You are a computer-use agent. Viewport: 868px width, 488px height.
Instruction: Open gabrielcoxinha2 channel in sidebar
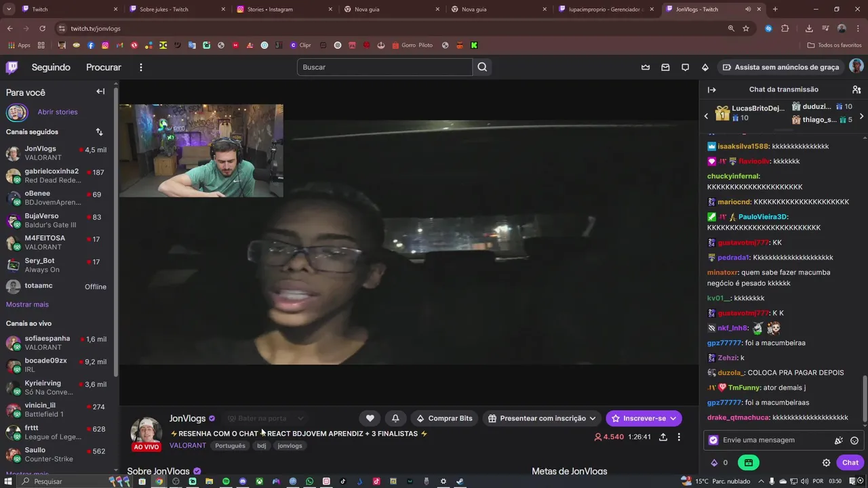pyautogui.click(x=57, y=176)
